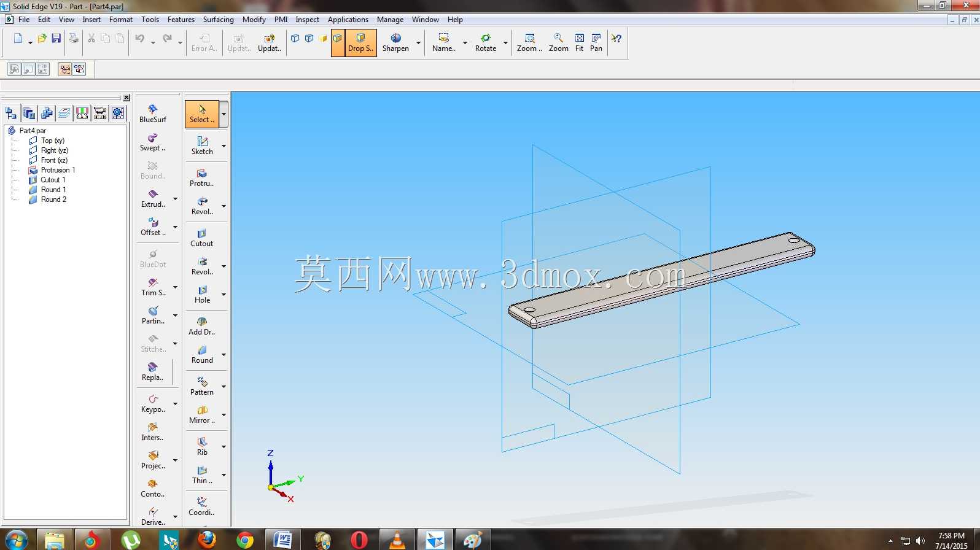This screenshot has width=980, height=550.
Task: Open the Hole tool dropdown arrow
Action: pos(224,295)
